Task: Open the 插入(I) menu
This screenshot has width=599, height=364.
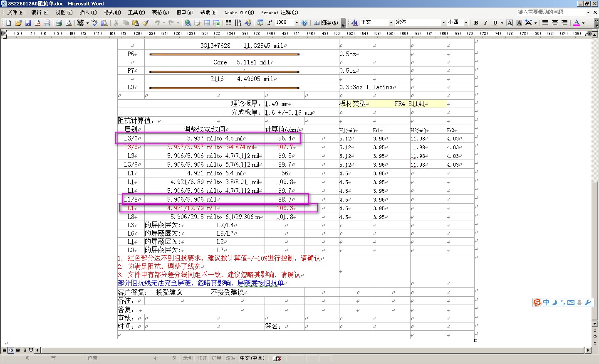Action: point(88,12)
